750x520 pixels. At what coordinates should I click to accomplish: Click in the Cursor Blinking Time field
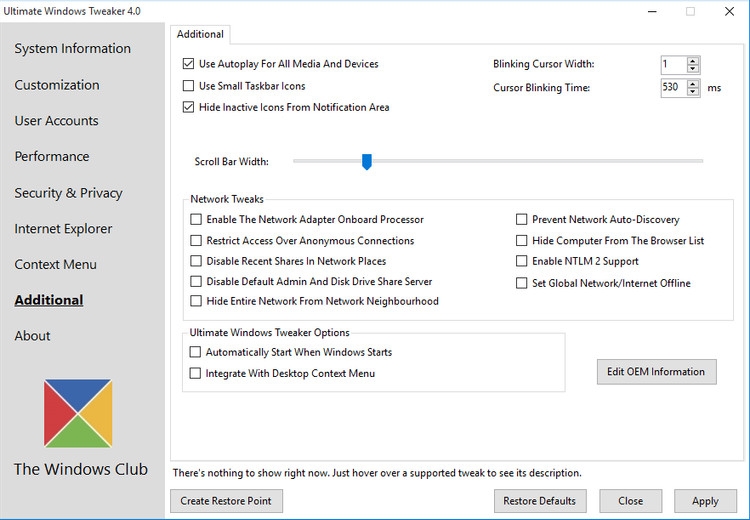point(673,88)
